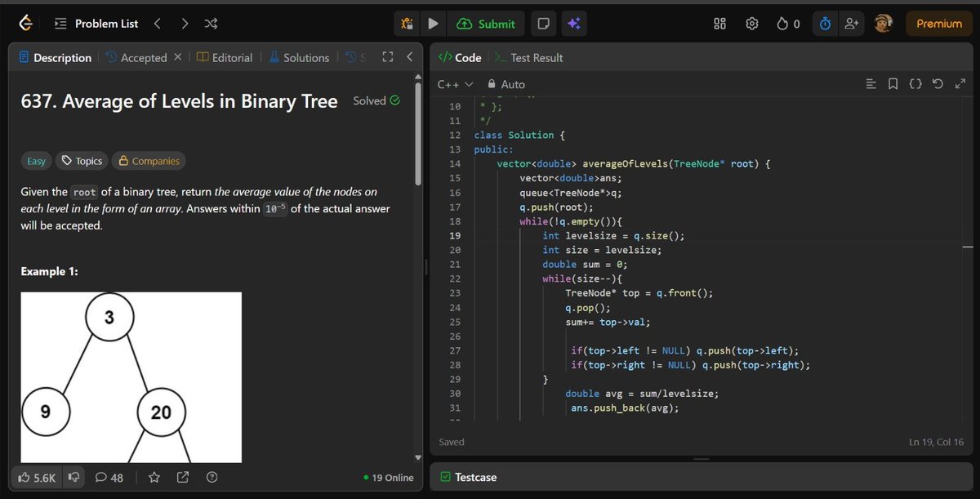Image resolution: width=980 pixels, height=499 pixels.
Task: Collapse the description panel chevron
Action: pyautogui.click(x=410, y=57)
